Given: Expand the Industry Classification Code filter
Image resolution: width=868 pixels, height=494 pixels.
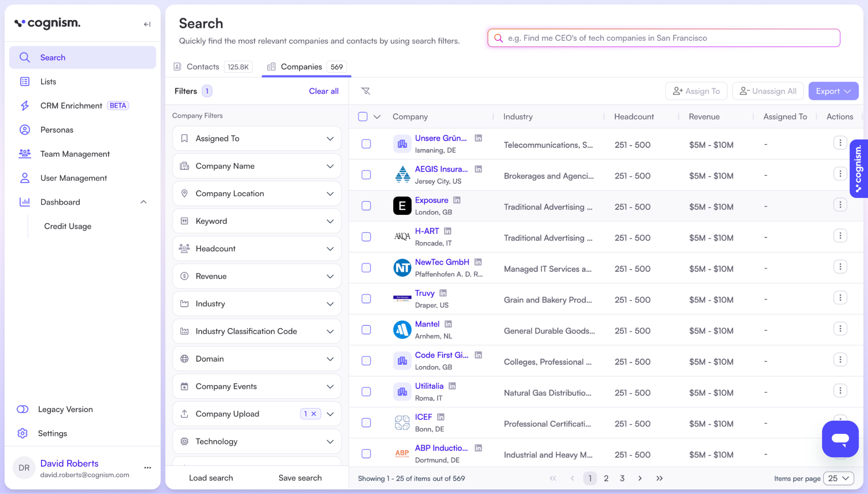Looking at the screenshot, I should [257, 331].
